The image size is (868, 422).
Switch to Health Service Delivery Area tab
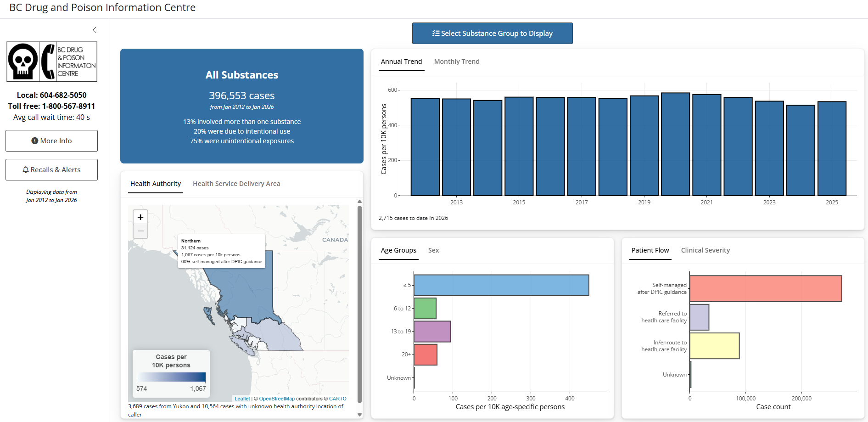point(236,184)
